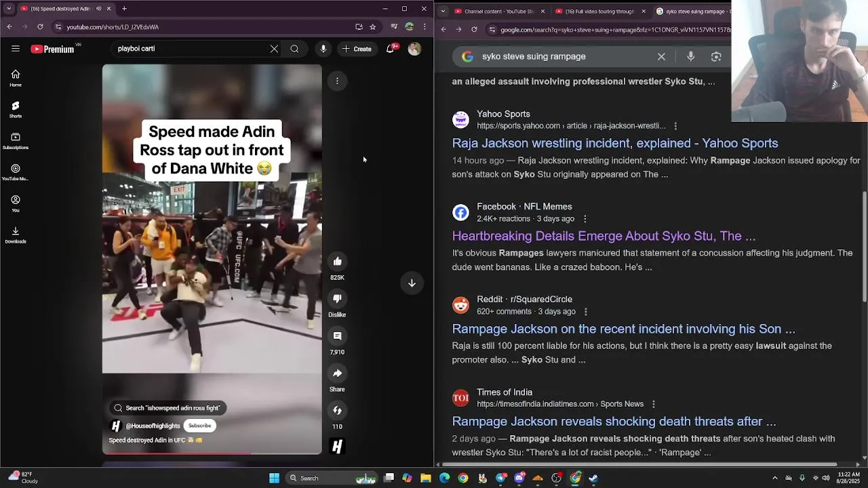Image resolution: width=868 pixels, height=488 pixels.
Task: Open Shorts in the YouTube sidebar
Action: click(x=16, y=110)
